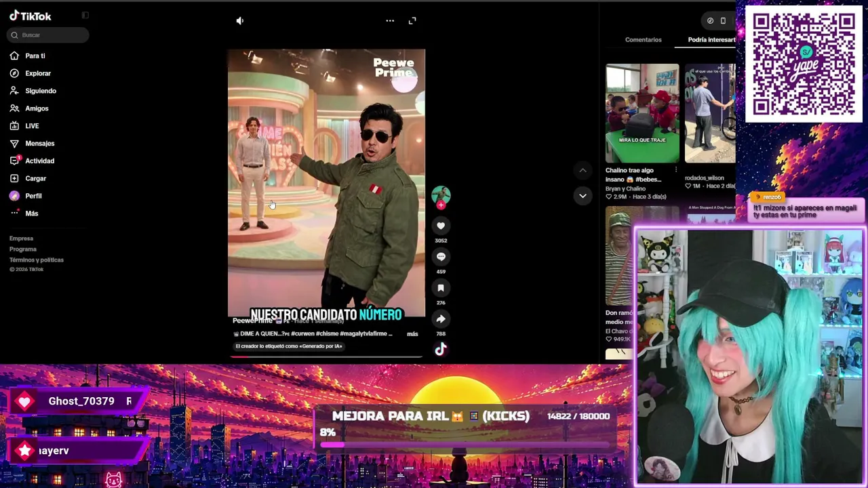Open the Para ti feed
This screenshot has width=868, height=488.
click(x=35, y=56)
